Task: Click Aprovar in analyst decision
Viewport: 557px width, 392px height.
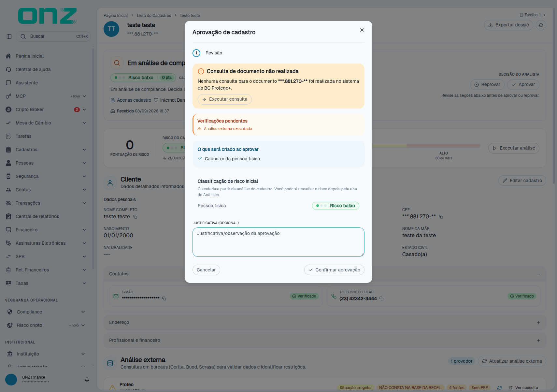Action: 523,85
